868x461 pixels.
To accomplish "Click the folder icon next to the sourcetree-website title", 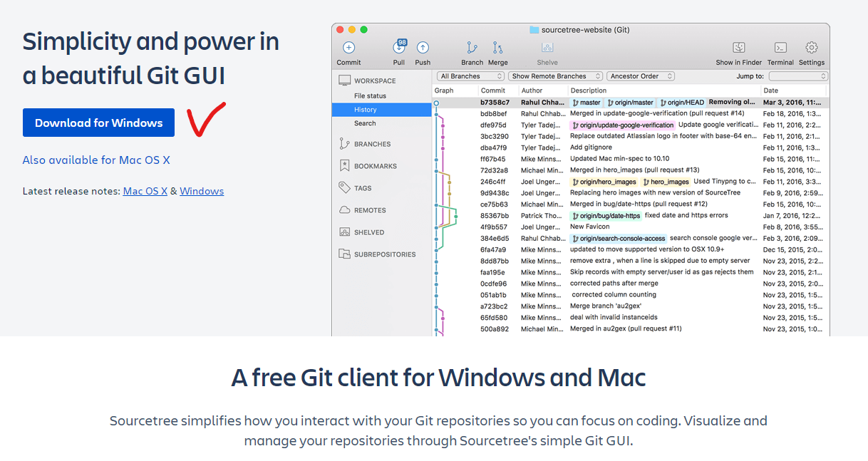I will tap(534, 30).
